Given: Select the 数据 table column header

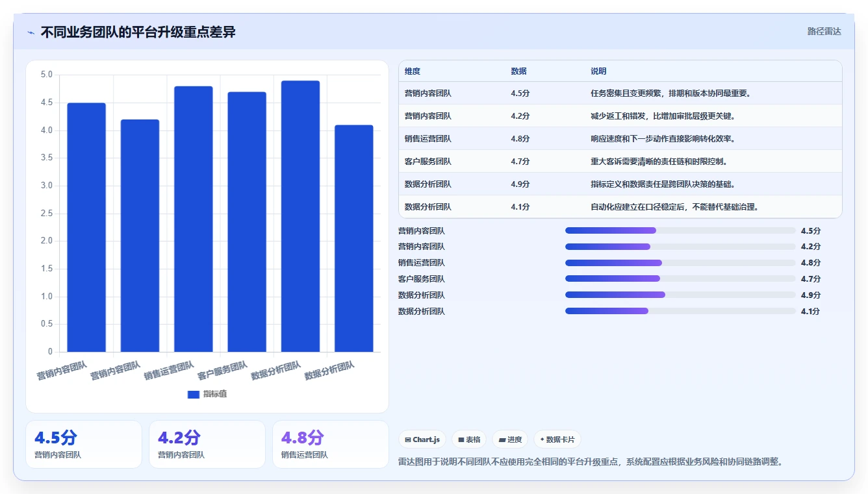Looking at the screenshot, I should (x=519, y=71).
